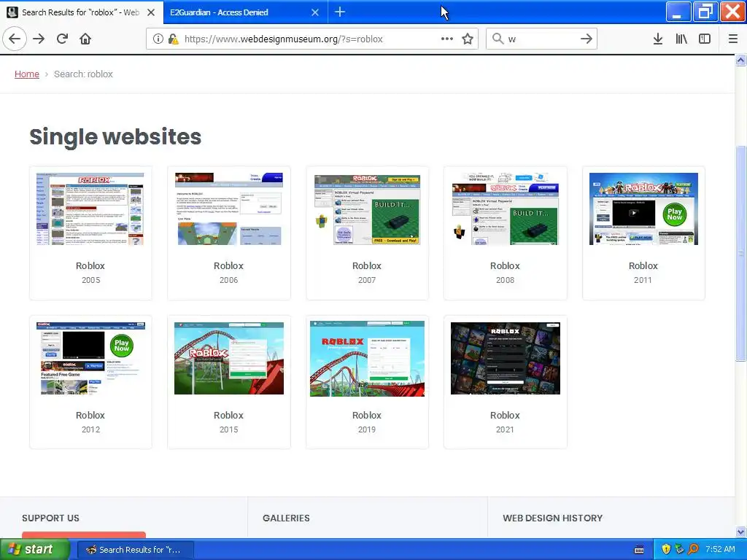
Task: Submit search with the arrow button
Action: (587, 39)
